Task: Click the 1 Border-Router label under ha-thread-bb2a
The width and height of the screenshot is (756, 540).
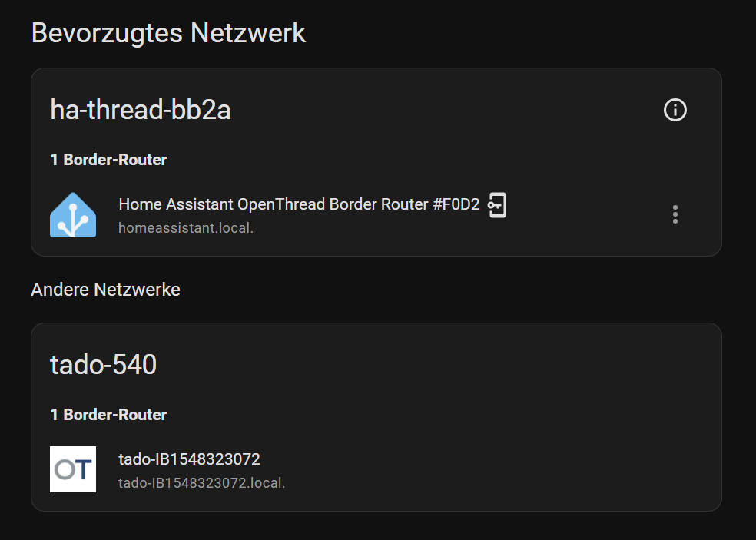Action: [108, 160]
